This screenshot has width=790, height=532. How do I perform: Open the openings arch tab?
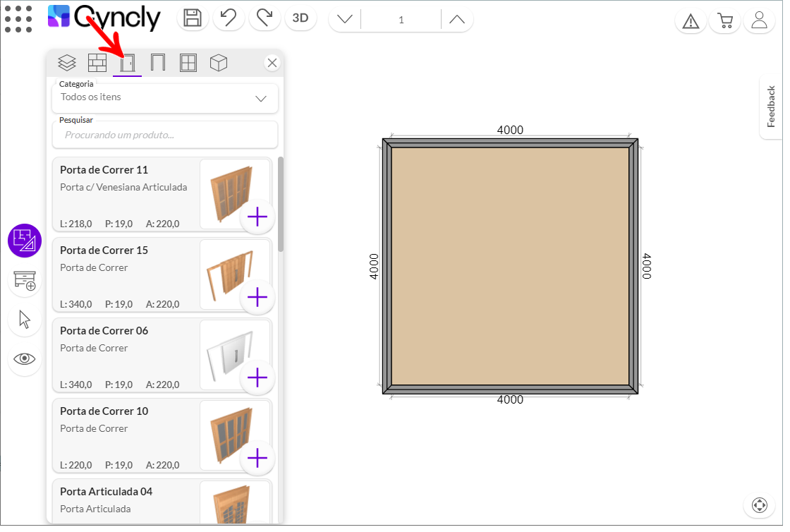158,63
